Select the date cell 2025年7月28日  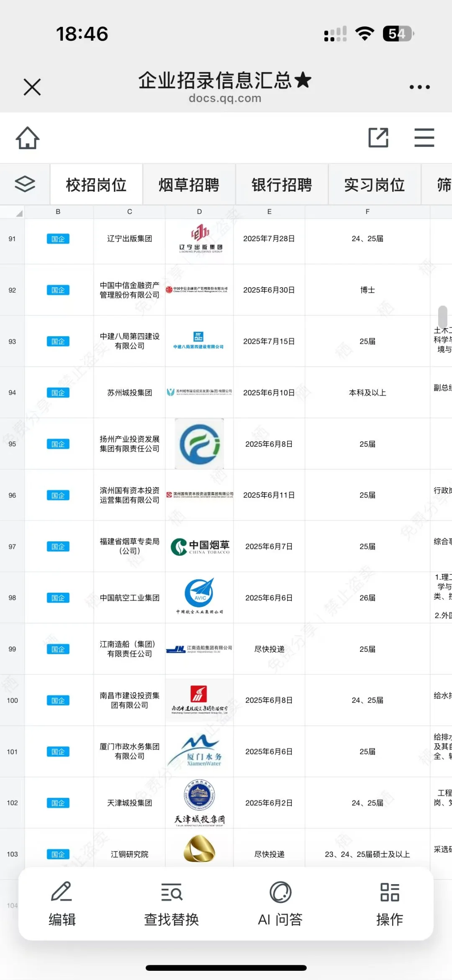click(x=269, y=239)
